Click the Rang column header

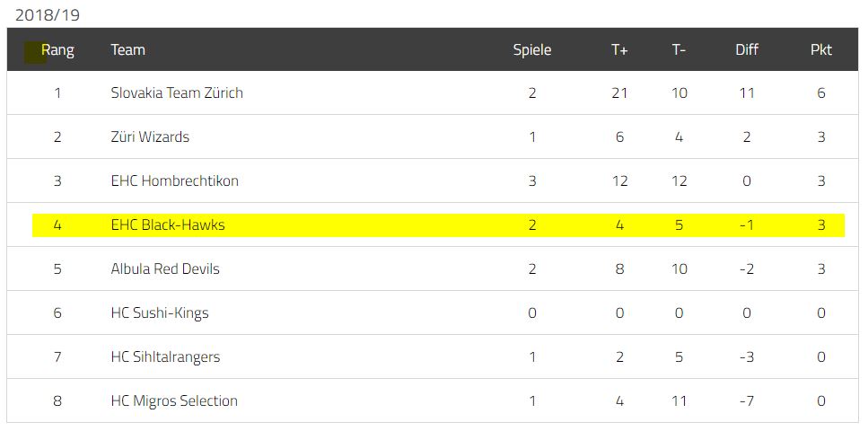(57, 50)
